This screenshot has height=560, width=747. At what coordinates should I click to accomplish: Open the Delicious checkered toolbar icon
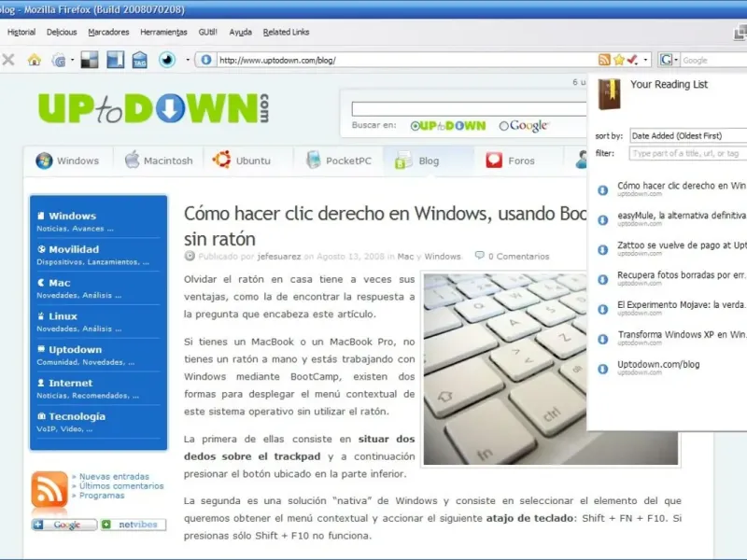[x=90, y=60]
